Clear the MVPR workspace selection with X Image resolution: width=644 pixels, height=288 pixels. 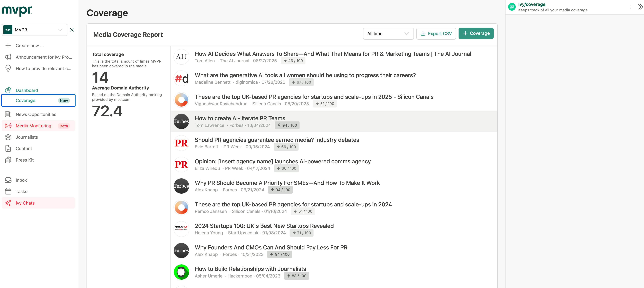point(72,30)
